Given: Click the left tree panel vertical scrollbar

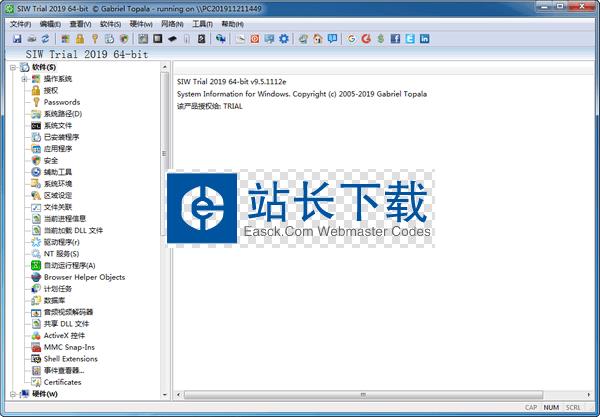Looking at the screenshot, I should [x=164, y=230].
